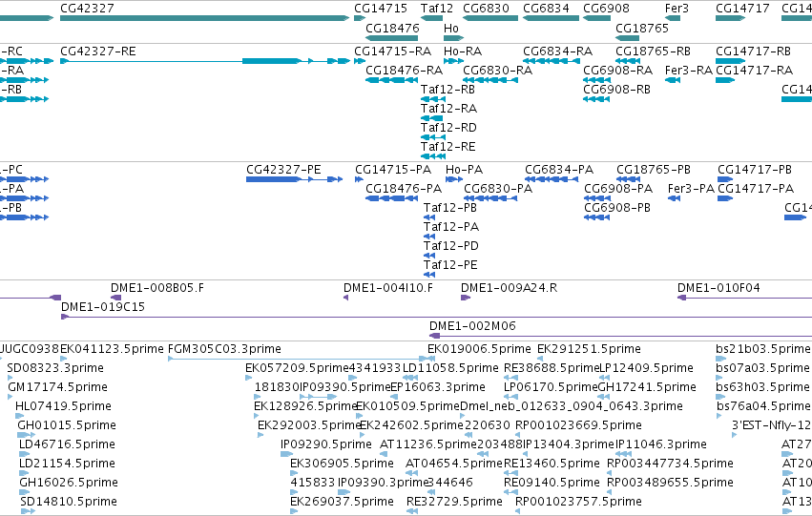Select protein CG14715-PA
812x516 pixels.
coord(393,170)
